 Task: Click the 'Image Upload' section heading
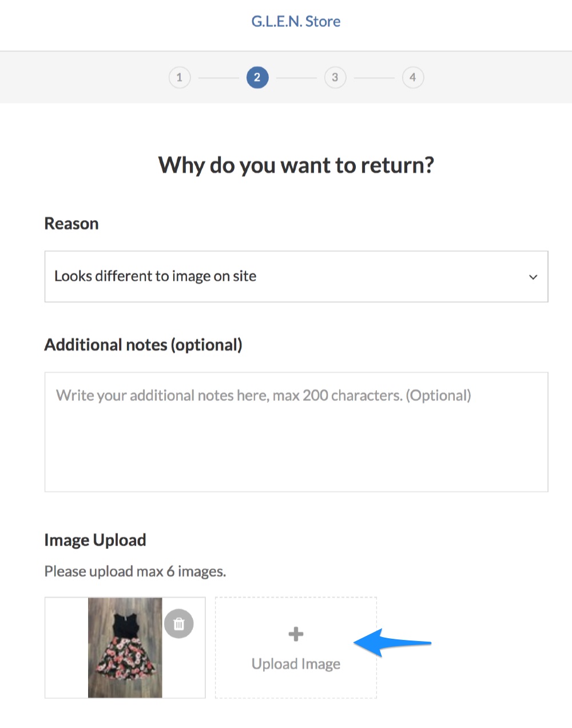pyautogui.click(x=96, y=540)
